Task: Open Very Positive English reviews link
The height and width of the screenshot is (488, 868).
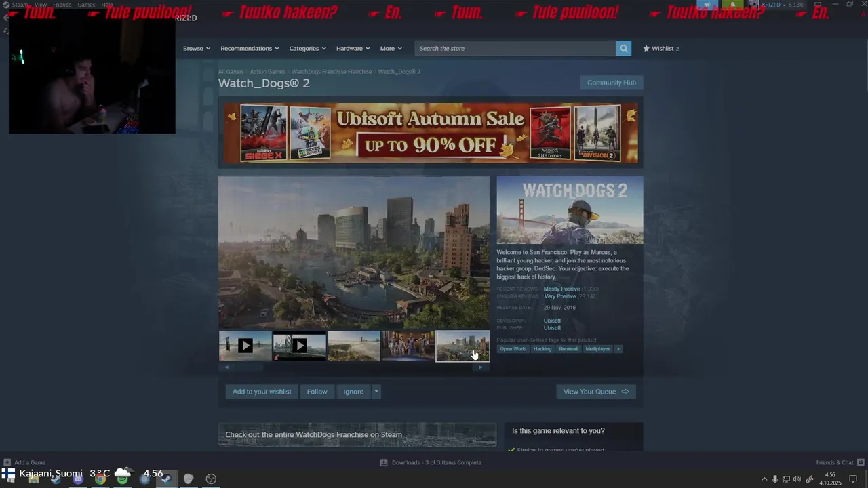Action: pos(560,296)
